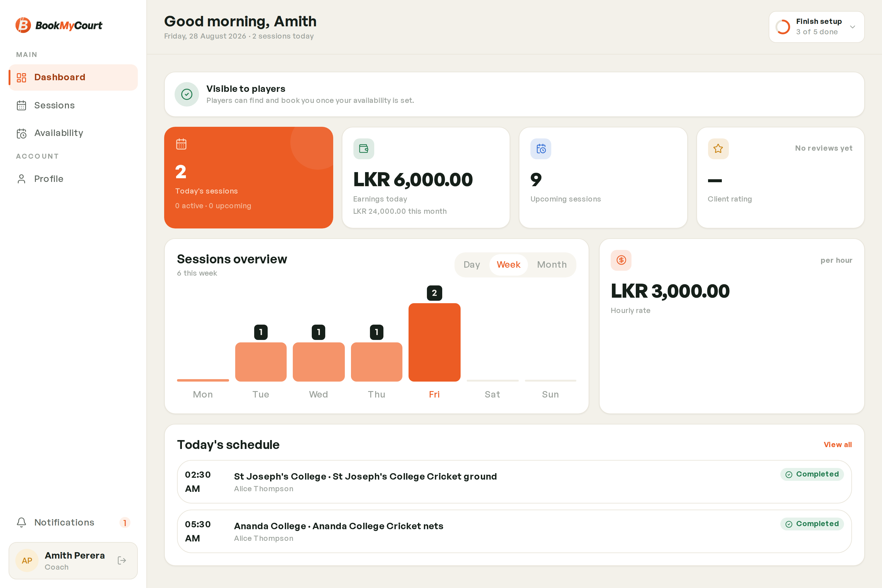Select the Week view tab

pyautogui.click(x=508, y=265)
